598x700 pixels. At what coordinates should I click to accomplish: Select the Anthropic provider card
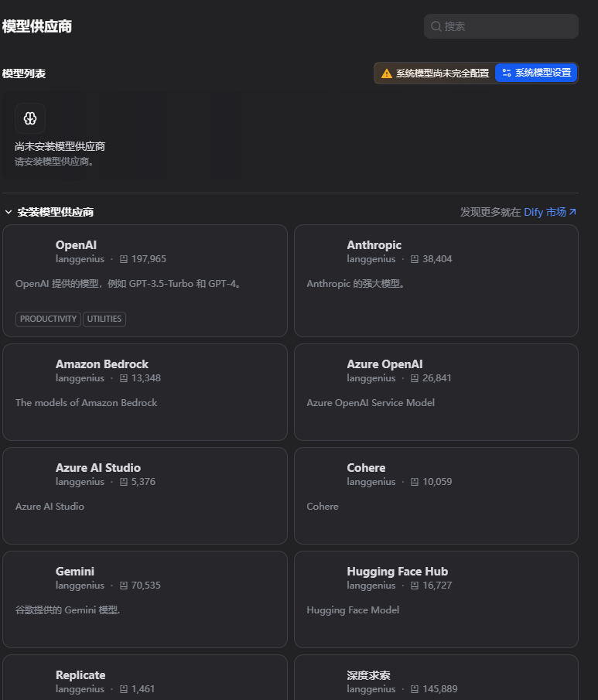click(x=436, y=280)
